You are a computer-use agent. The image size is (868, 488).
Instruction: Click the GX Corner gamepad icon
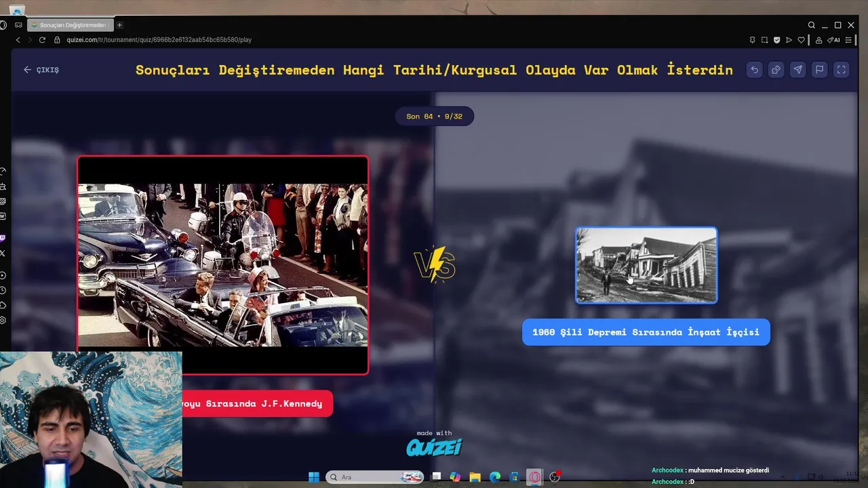(18, 25)
